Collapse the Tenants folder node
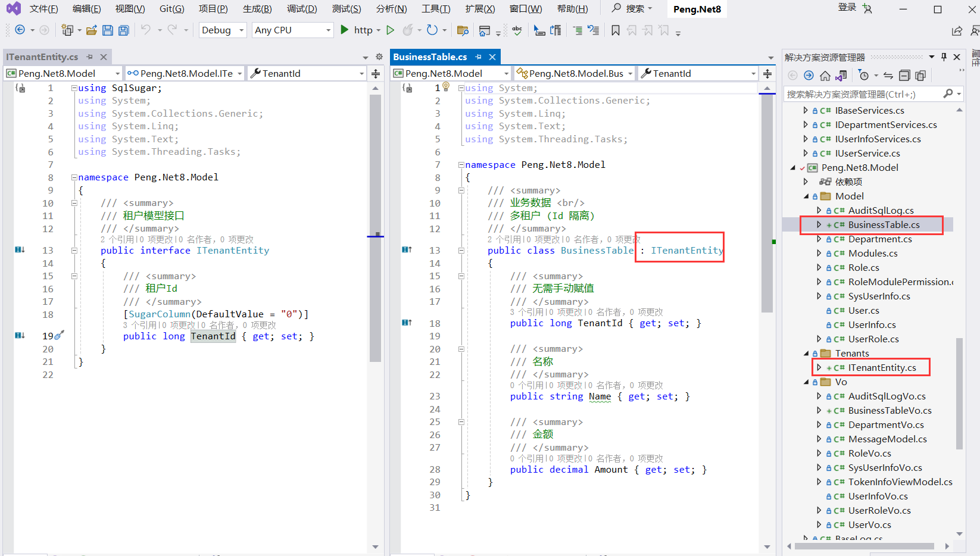Image resolution: width=980 pixels, height=556 pixels. (806, 354)
